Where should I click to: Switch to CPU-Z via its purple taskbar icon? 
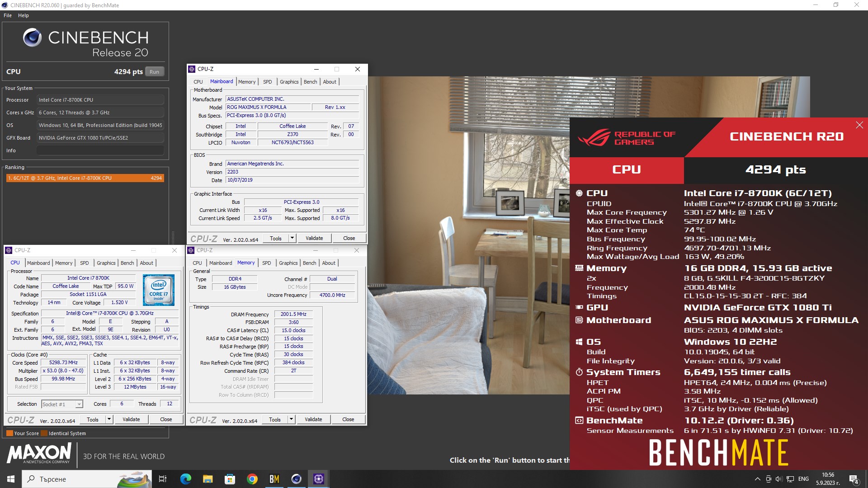(x=319, y=479)
